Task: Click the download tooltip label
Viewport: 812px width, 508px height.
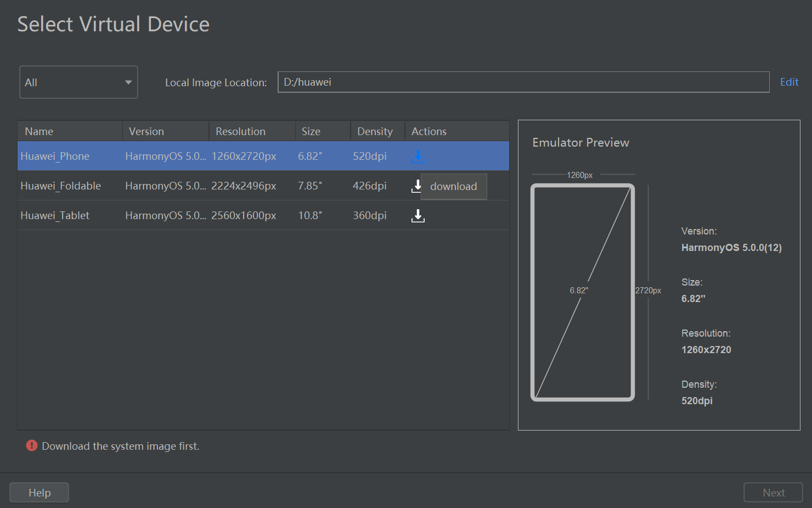Action: tap(454, 186)
